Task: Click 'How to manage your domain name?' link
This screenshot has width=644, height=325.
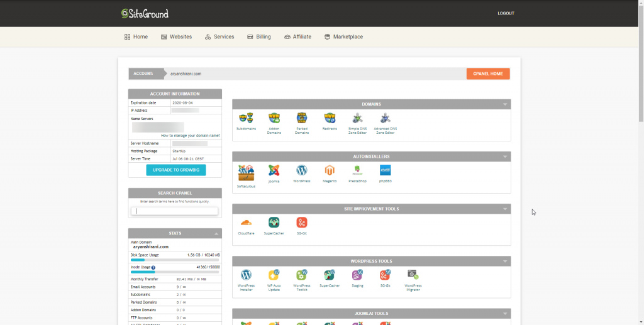Action: (x=190, y=135)
